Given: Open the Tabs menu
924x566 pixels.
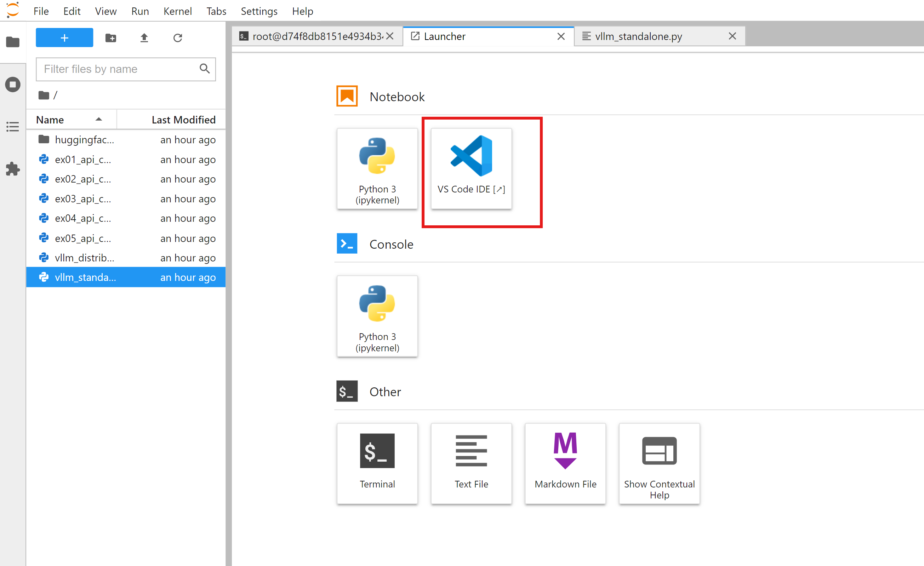Looking at the screenshot, I should (x=216, y=11).
